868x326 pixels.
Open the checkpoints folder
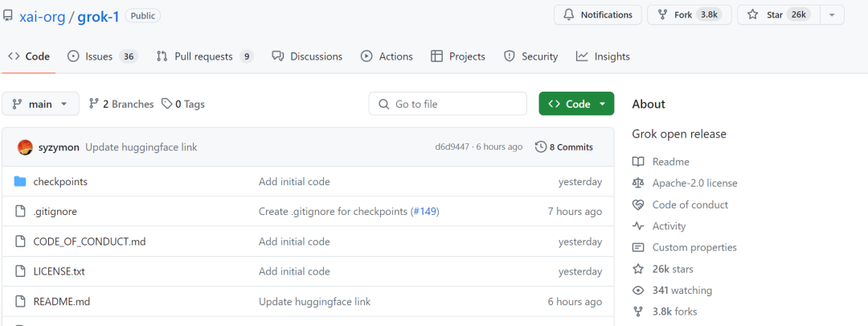(60, 182)
